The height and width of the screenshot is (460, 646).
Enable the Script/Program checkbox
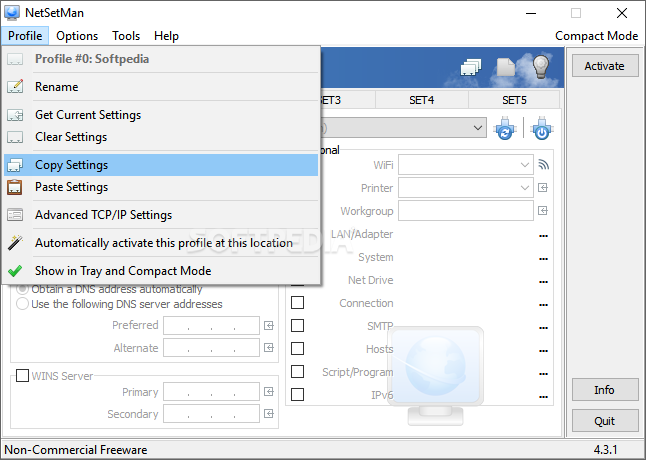click(x=297, y=371)
